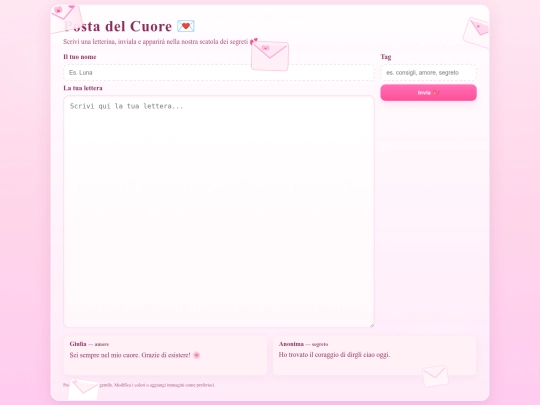Send the letter with Invia button
Viewport: 540px width, 405px height.
(x=428, y=93)
